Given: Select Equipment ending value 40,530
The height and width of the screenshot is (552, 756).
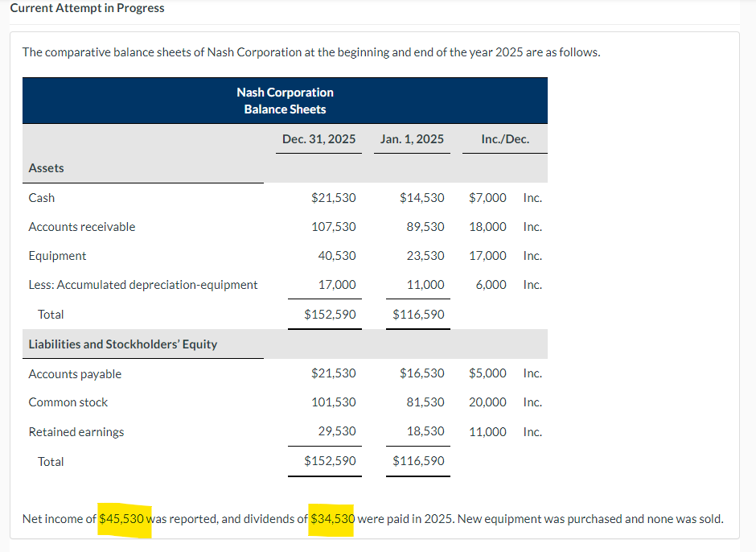Looking at the screenshot, I should pos(337,256).
